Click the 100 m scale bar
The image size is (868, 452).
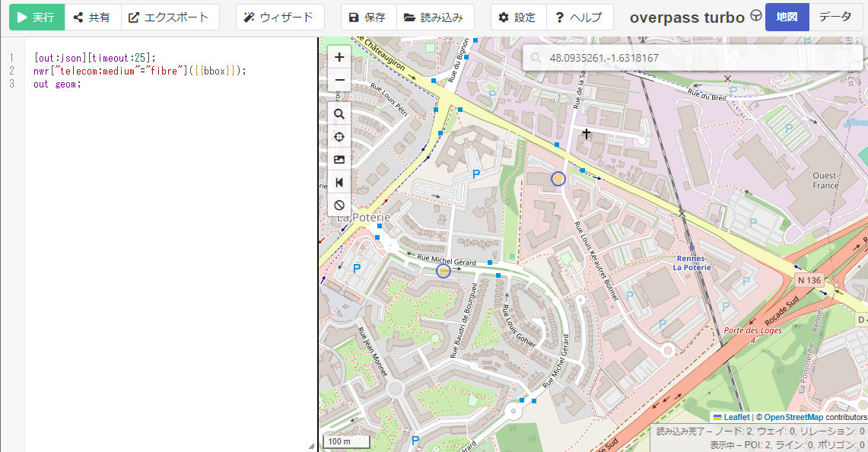348,441
